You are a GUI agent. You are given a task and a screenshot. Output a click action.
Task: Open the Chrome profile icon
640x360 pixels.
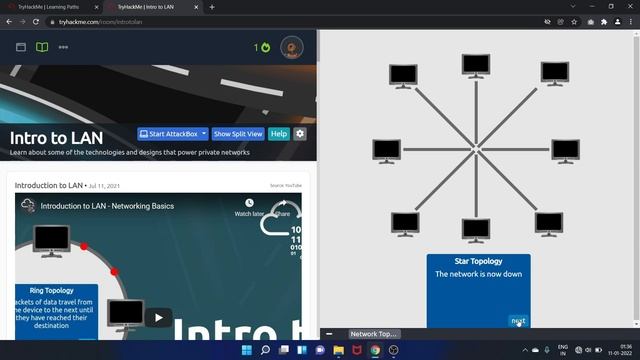tap(618, 22)
